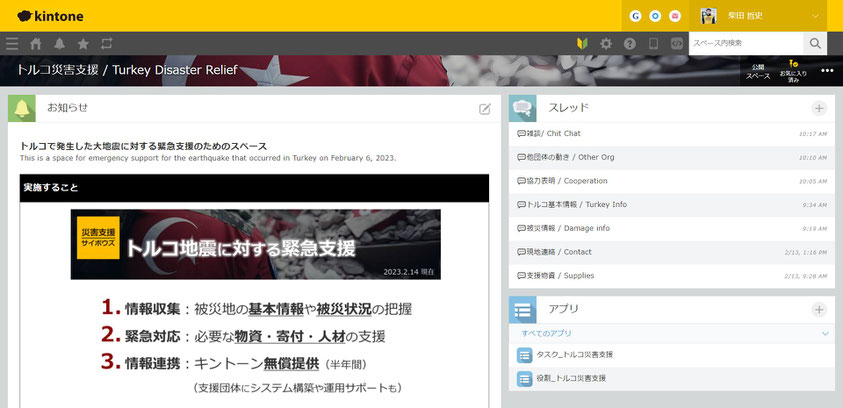Toggle the お気に入り済み favorite status
Screen dimensions: 843x408
pos(794,71)
